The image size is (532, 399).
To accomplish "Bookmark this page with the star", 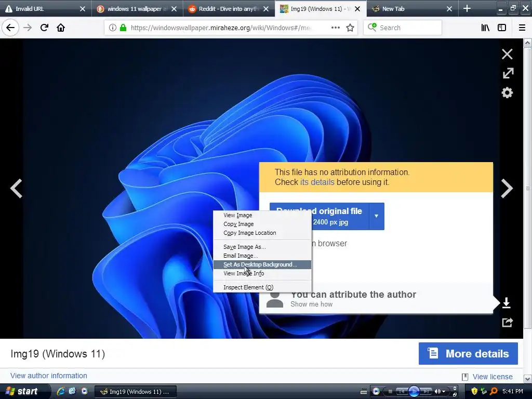I will click(350, 28).
